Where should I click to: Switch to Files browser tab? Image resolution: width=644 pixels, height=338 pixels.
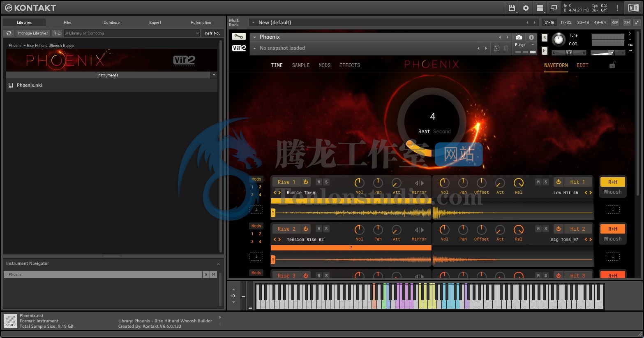click(x=68, y=22)
